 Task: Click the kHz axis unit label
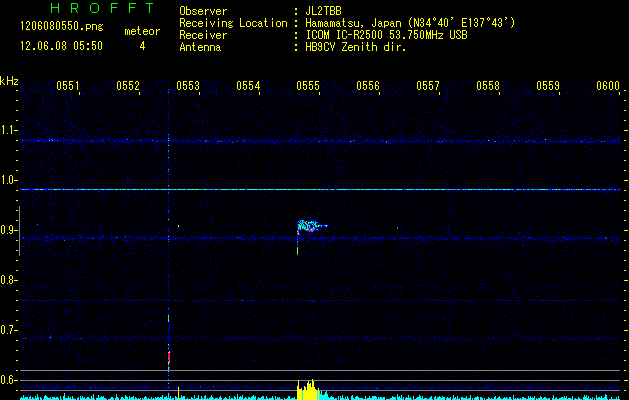[x=9, y=80]
